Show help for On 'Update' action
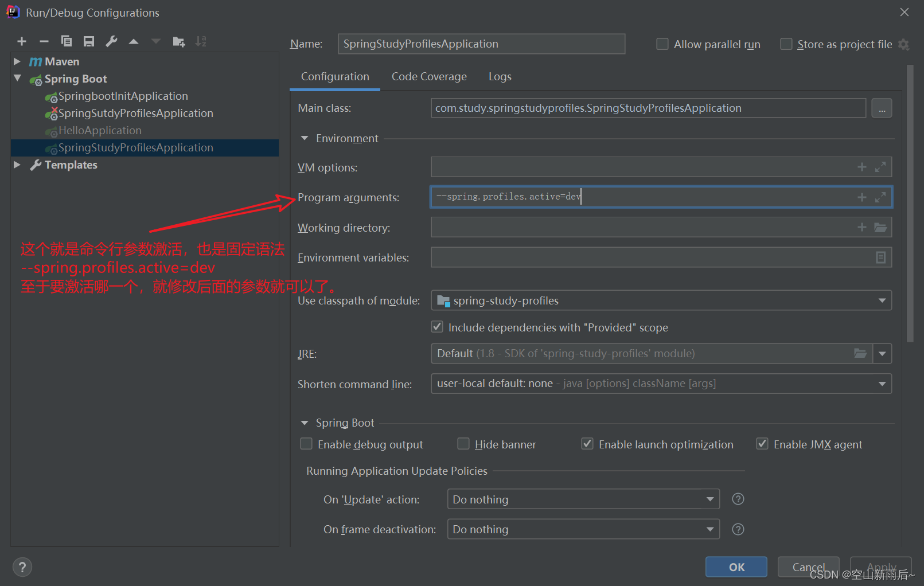Image resolution: width=924 pixels, height=586 pixels. coord(738,499)
